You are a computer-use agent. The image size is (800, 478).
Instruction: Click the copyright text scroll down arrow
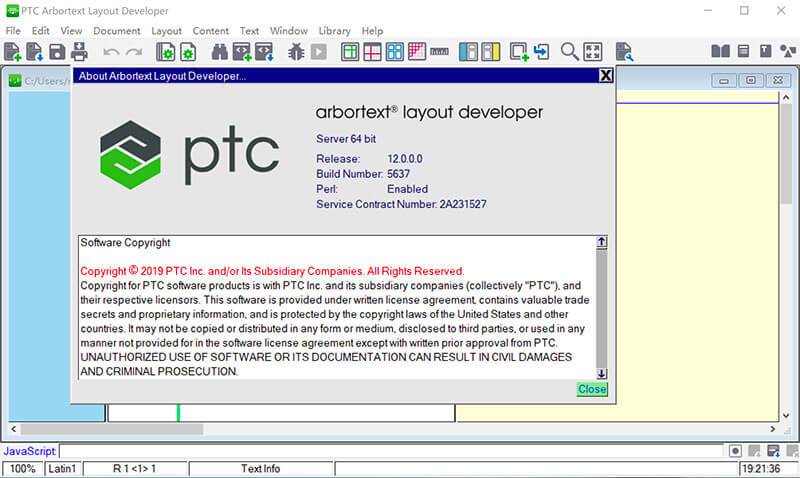[x=602, y=374]
